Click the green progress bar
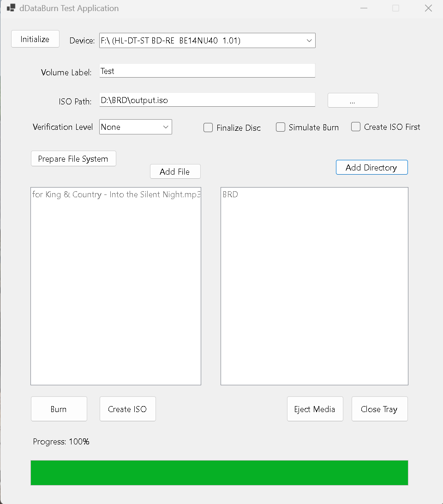The image size is (443, 504). (219, 473)
